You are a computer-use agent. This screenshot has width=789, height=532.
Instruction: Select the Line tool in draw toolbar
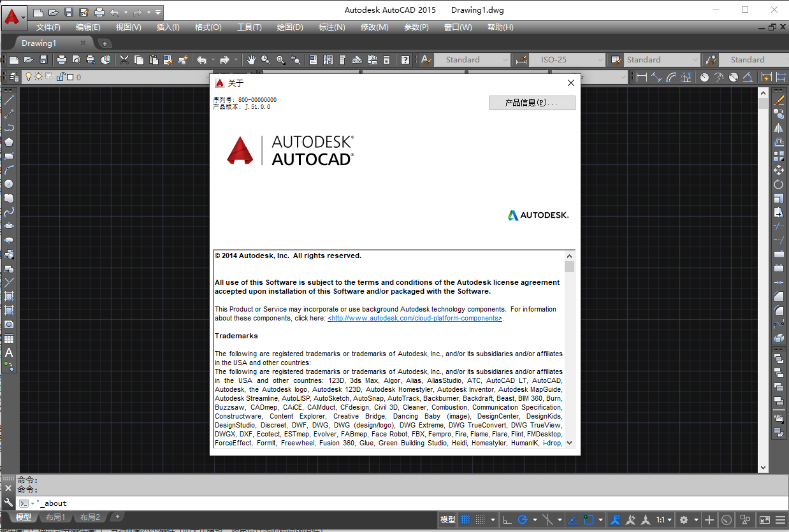click(9, 100)
